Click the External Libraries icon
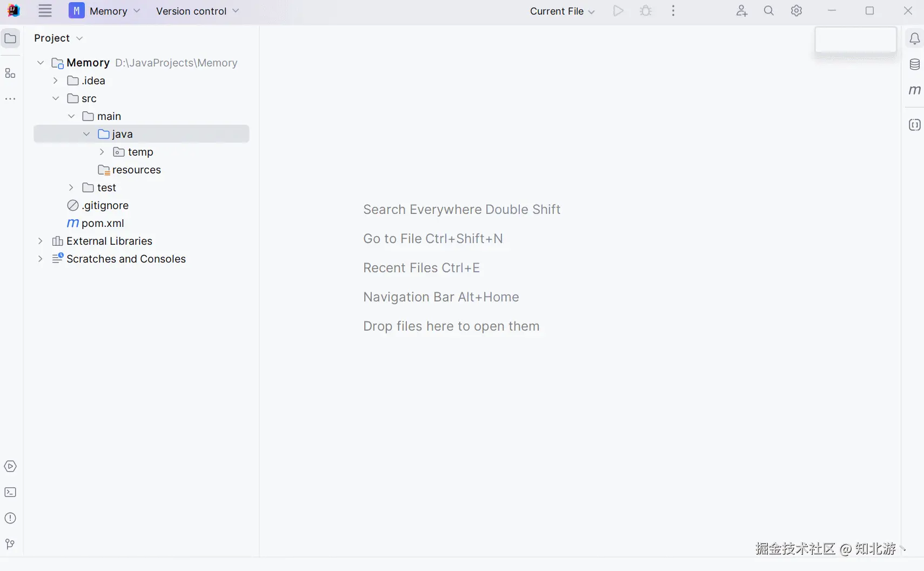The image size is (924, 571). (x=57, y=241)
